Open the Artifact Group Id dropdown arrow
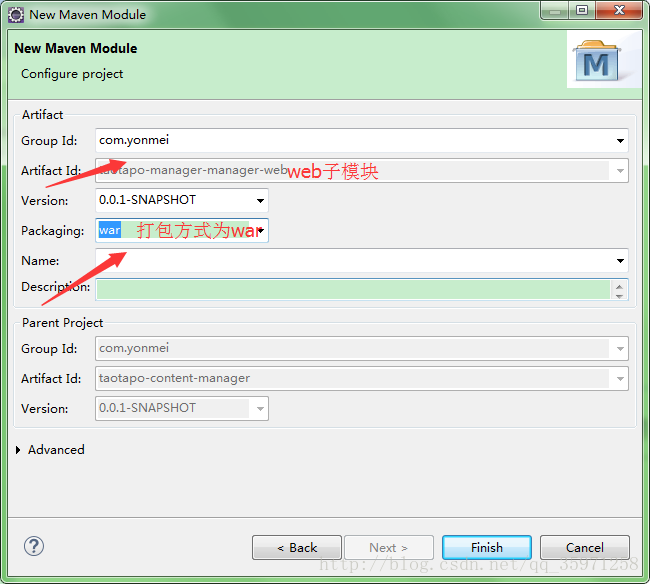The image size is (650, 584). click(x=620, y=141)
